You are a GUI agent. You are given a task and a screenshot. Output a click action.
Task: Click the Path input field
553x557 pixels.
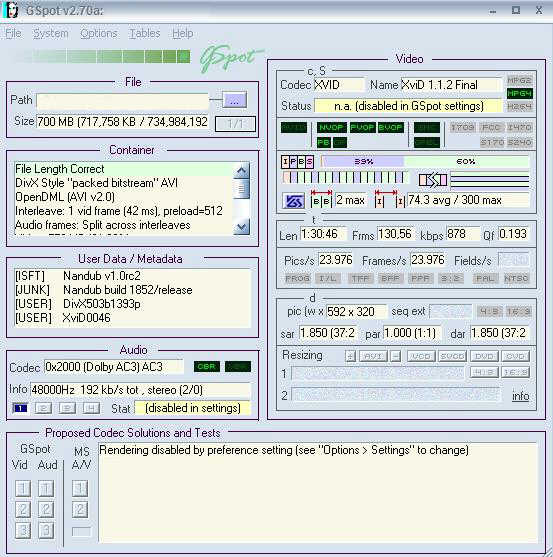pos(123,102)
